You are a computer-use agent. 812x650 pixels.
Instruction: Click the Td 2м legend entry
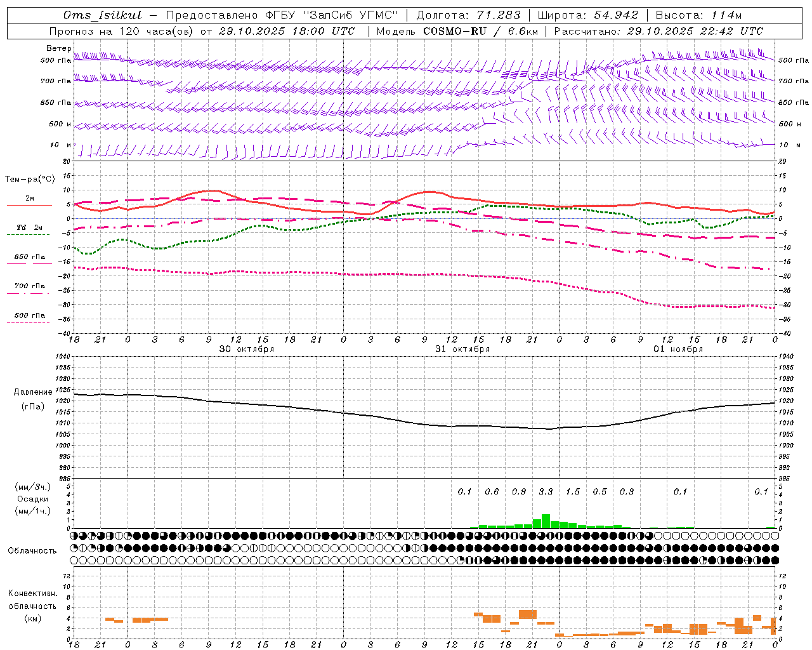pyautogui.click(x=30, y=227)
